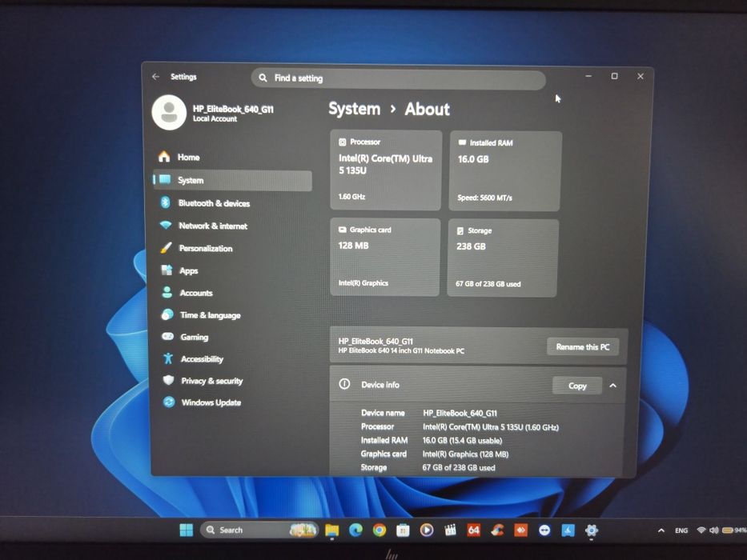The image size is (747, 560).
Task: Click the Device name value HP_EliteBook_640_G11
Action: tap(460, 414)
